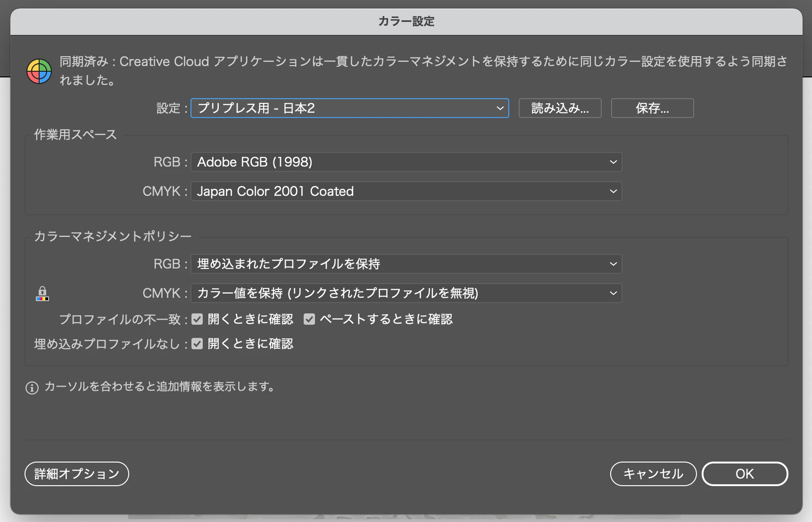Click the カーソルを合わせると追加情報を表示します text
The image size is (812, 522).
[x=160, y=387]
